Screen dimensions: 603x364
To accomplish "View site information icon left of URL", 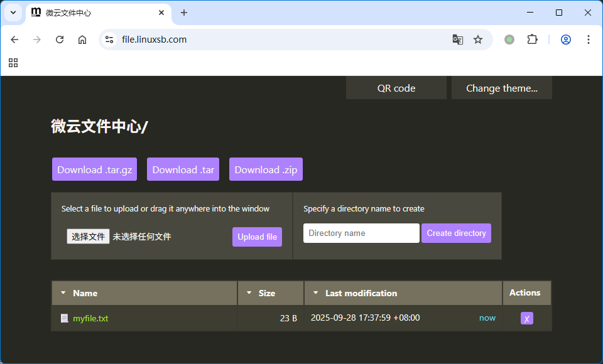I will (109, 40).
